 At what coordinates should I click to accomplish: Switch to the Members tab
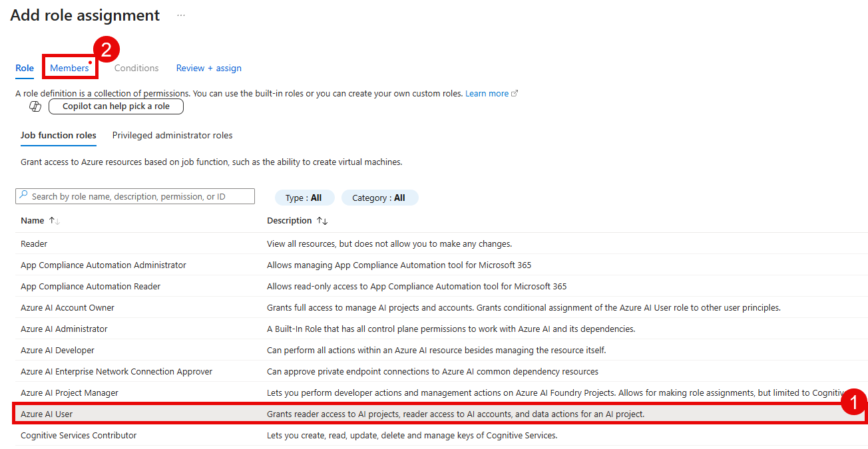coord(69,68)
